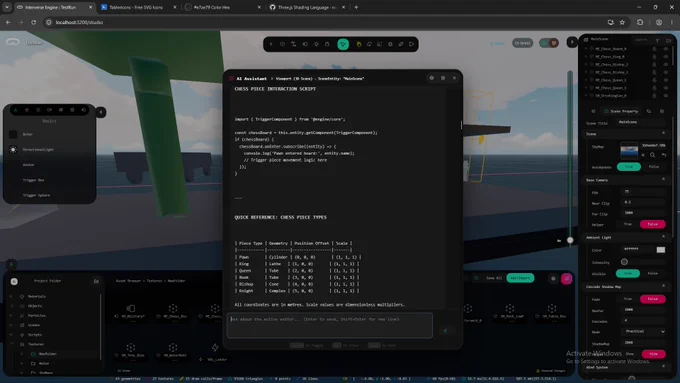This screenshot has height=383, width=680.
Task: Expand the Materials folder in project tree
Action: (11, 296)
